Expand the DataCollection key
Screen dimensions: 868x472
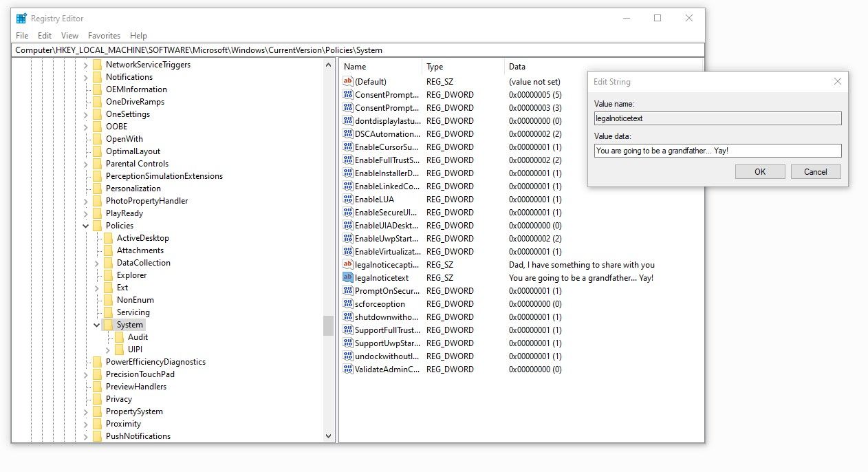[97, 263]
